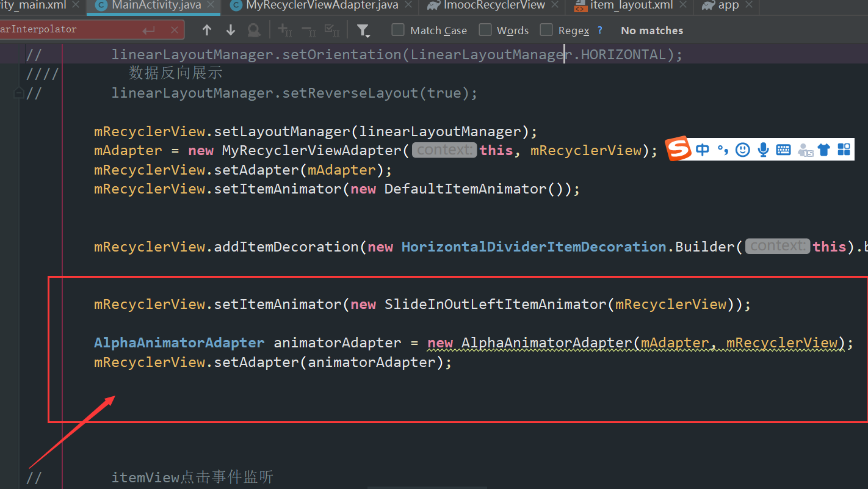Go to next occurrence with down arrow
This screenshot has width=868, height=489.
[x=230, y=30]
